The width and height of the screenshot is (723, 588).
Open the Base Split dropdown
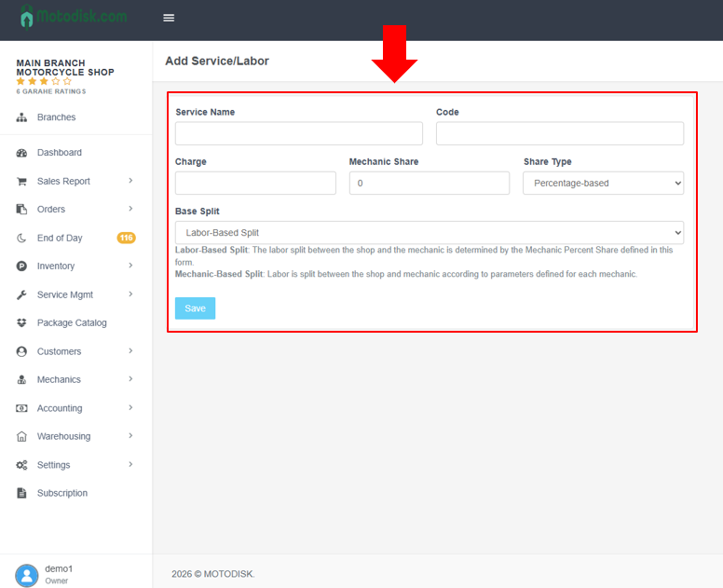point(429,232)
